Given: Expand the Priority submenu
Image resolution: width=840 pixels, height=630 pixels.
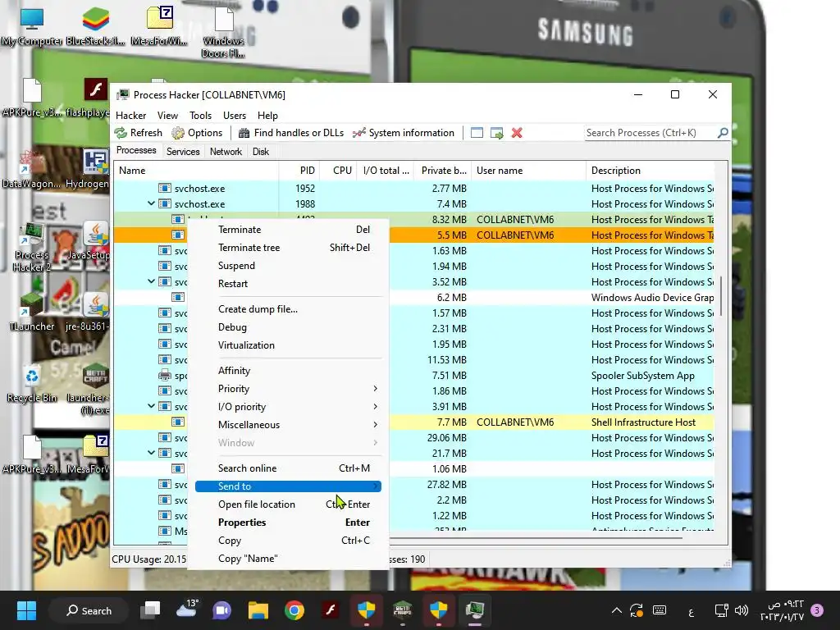Looking at the screenshot, I should click(x=289, y=389).
